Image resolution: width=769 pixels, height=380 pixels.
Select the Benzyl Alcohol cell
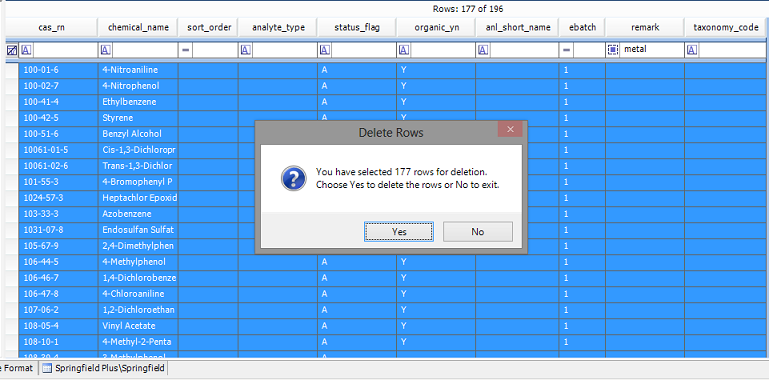pos(138,134)
